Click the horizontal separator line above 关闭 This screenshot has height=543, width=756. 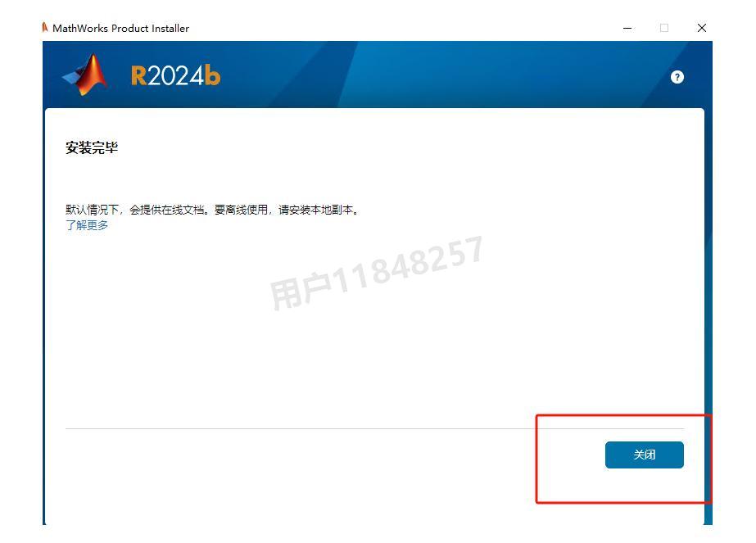pos(374,428)
